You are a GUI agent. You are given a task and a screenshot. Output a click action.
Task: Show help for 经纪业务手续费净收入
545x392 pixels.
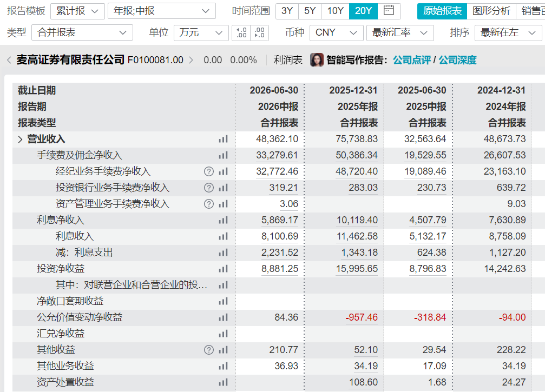tap(208, 171)
